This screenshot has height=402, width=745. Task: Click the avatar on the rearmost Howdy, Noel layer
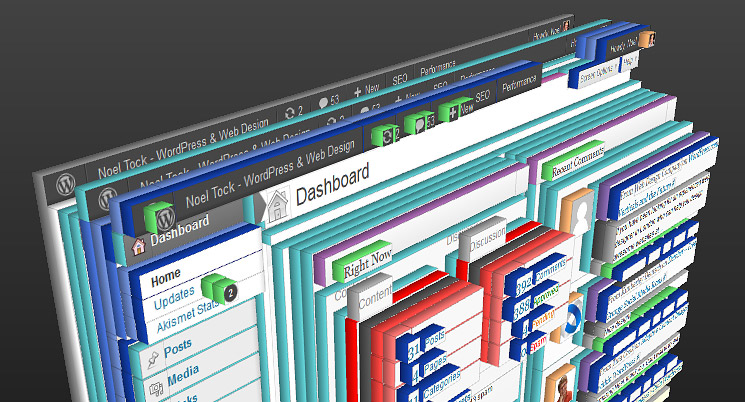point(566,26)
